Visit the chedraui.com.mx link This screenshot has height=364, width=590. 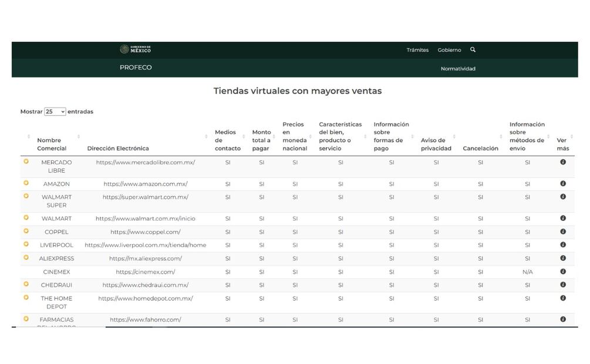tap(146, 285)
